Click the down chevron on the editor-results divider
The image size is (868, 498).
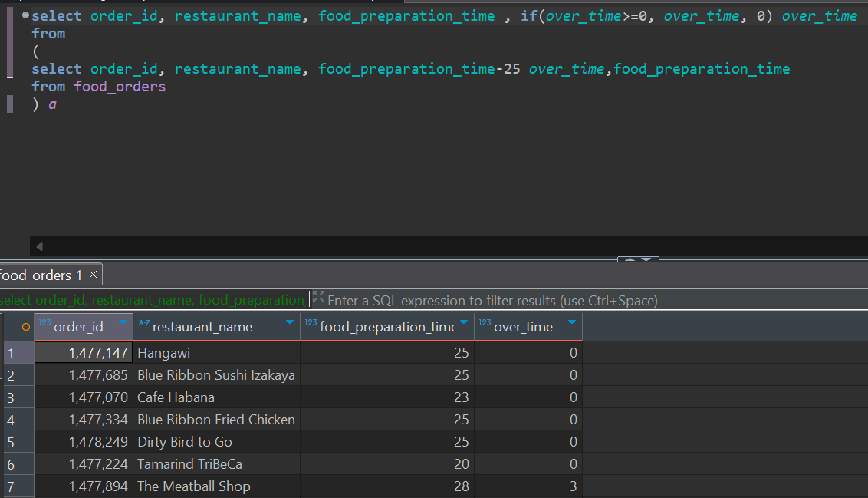coord(646,260)
